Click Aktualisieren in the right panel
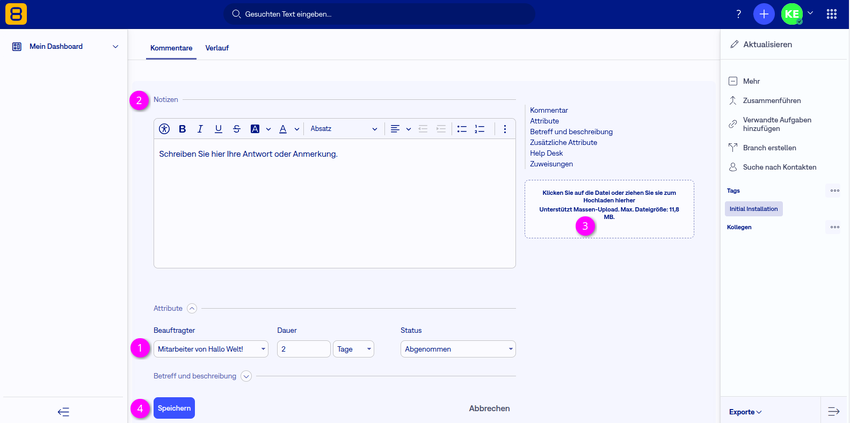 [761, 44]
